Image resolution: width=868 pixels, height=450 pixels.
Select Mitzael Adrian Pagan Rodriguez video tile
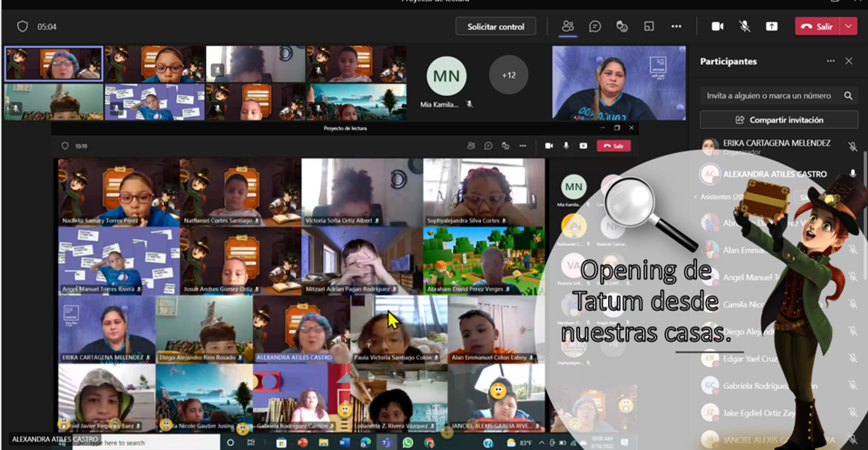pyautogui.click(x=362, y=261)
